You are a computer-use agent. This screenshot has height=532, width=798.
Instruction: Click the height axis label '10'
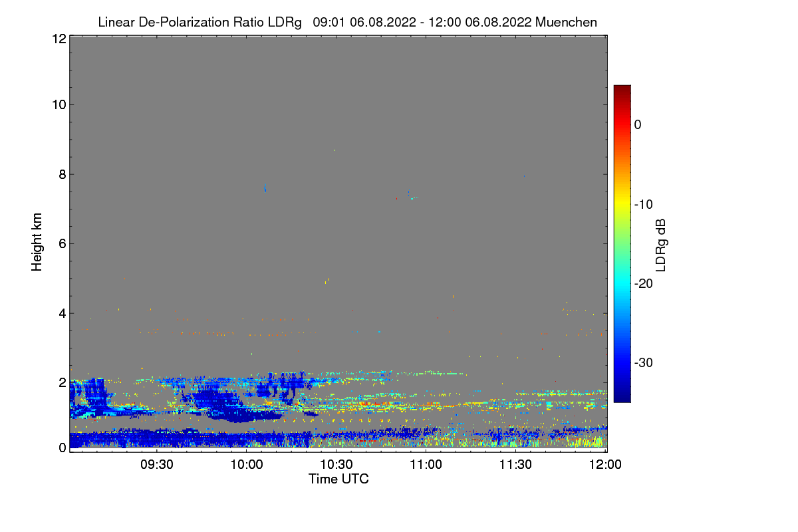(x=58, y=104)
